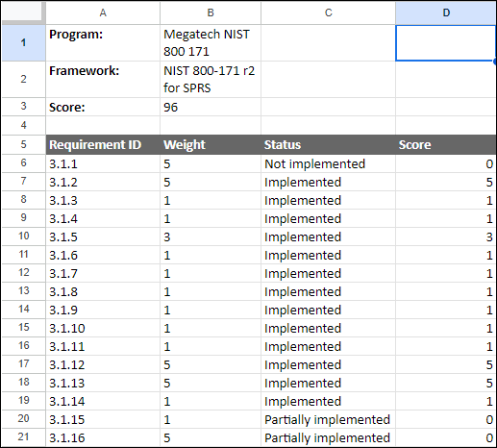Click 'Partially implemented' status for 3.1.16
Viewport: 497px width, 448px height.
pos(328,437)
